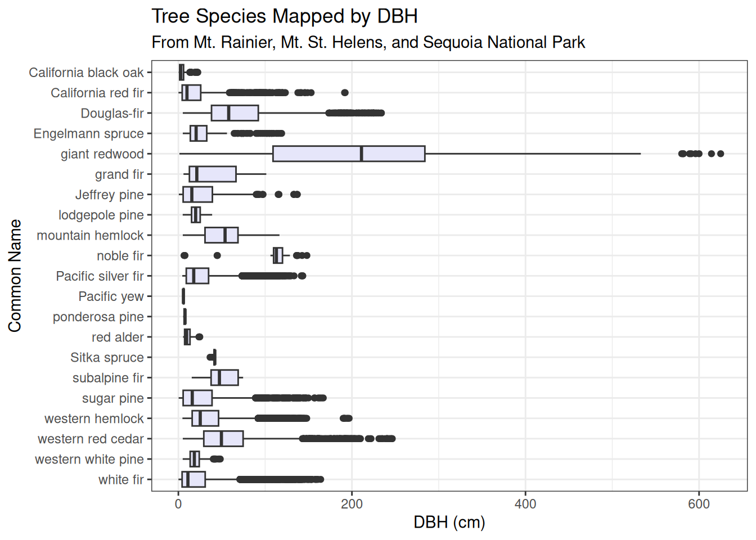Image resolution: width=756 pixels, height=540 pixels.
Task: Click the 600 tick label on x-axis
Action: pyautogui.click(x=699, y=504)
